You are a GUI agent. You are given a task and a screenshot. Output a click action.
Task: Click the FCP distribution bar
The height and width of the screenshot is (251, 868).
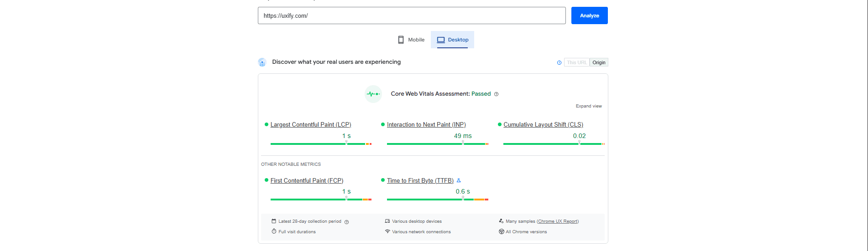pyautogui.click(x=321, y=200)
